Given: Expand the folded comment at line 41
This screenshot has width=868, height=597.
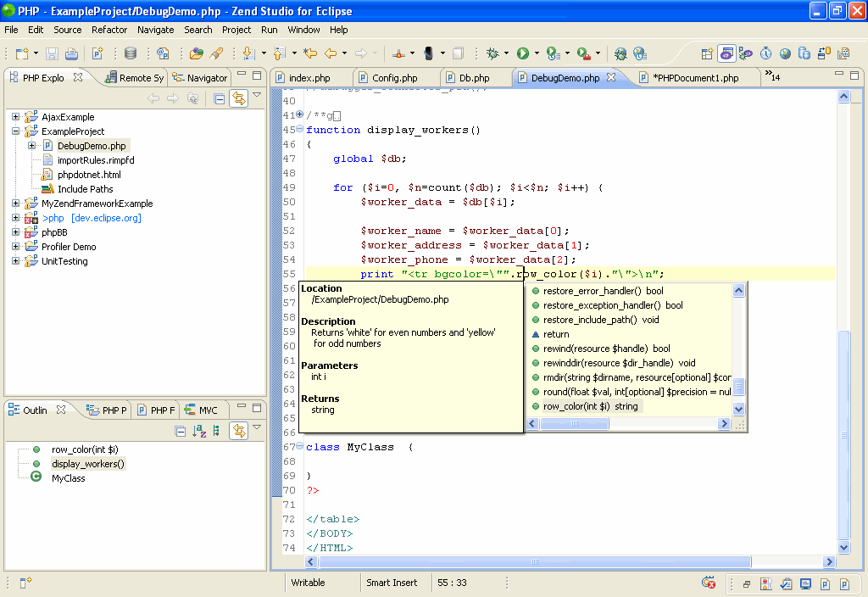Looking at the screenshot, I should click(299, 114).
